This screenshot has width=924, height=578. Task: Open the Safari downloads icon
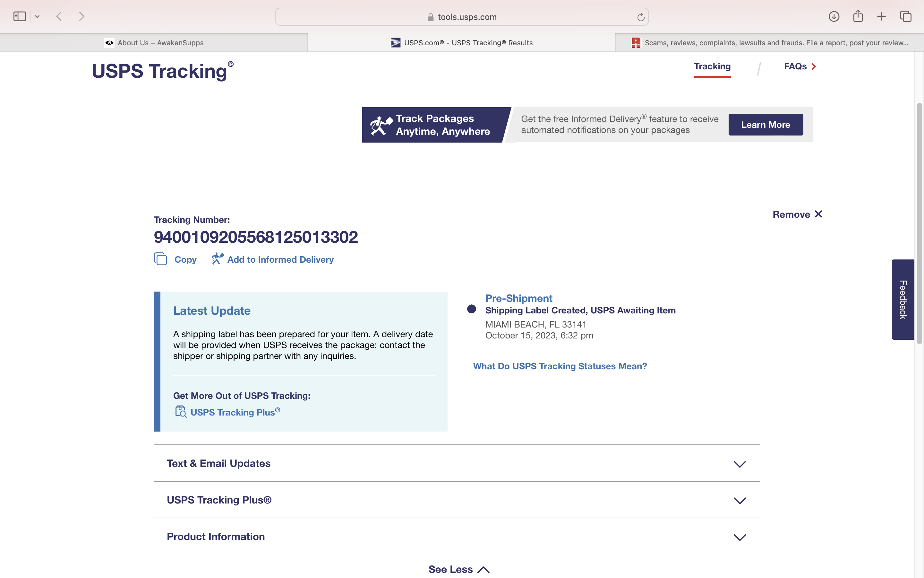click(x=834, y=16)
